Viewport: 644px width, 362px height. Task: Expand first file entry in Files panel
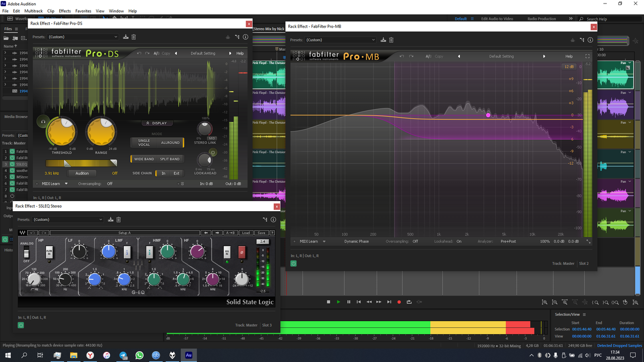point(6,53)
